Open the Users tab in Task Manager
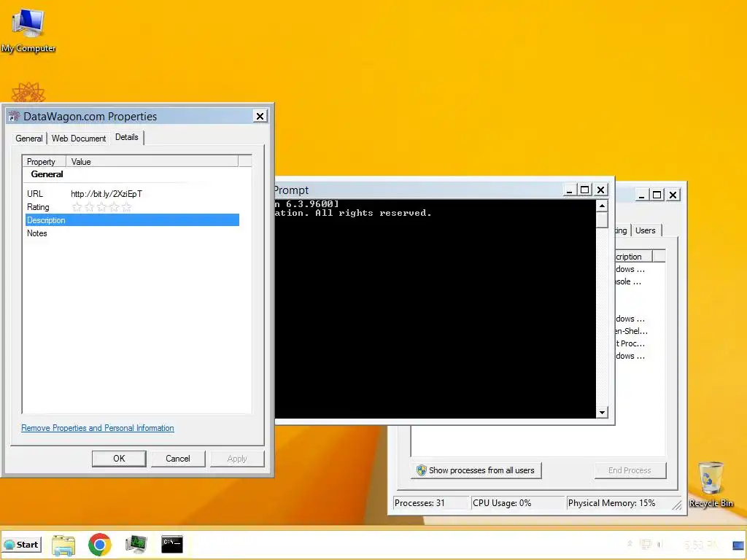Screen dimensions: 747x560 645,230
